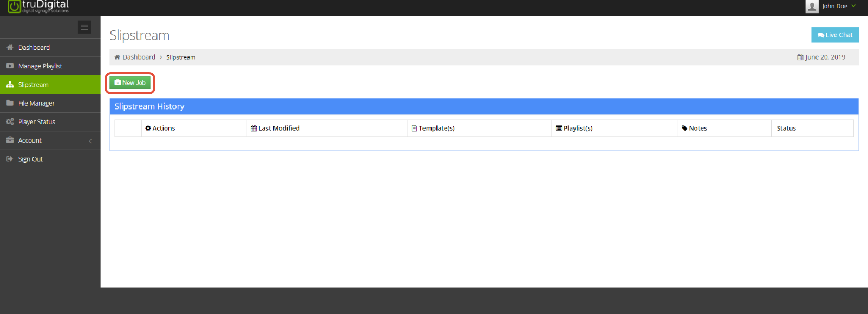Open the Account section
This screenshot has width=868, height=314.
click(30, 140)
